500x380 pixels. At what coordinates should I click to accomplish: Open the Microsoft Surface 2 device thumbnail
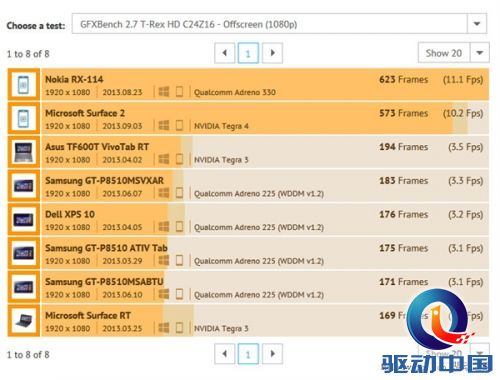[x=23, y=118]
